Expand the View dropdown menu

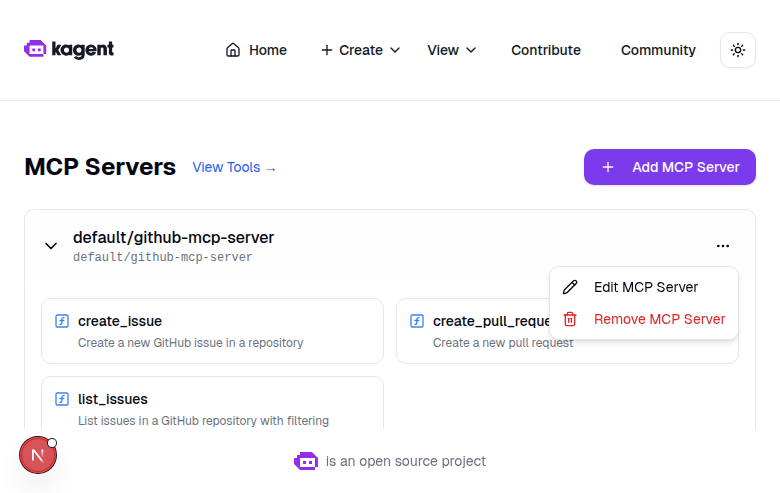click(452, 50)
